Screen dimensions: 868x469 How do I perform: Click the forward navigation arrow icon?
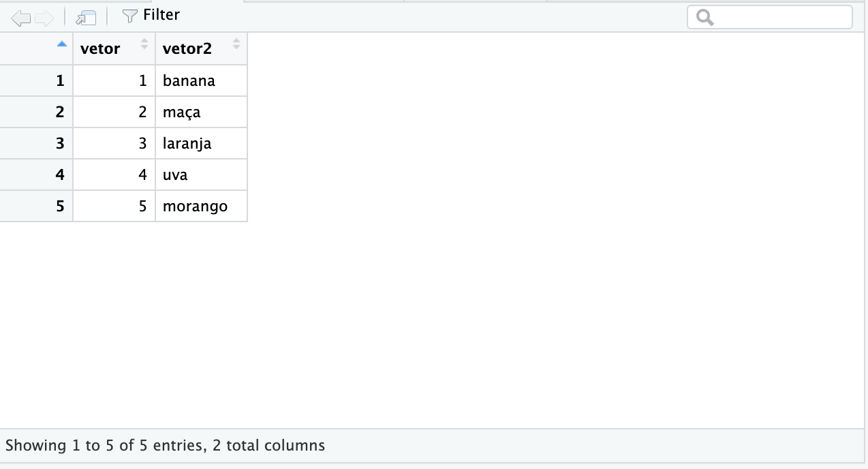(44, 18)
